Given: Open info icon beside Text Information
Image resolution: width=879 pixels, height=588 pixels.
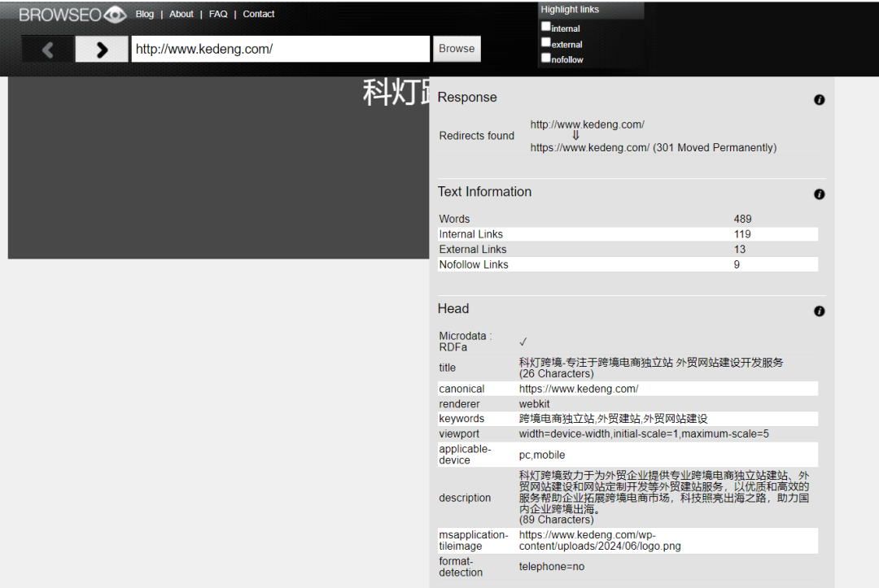Looking at the screenshot, I should 819,194.
